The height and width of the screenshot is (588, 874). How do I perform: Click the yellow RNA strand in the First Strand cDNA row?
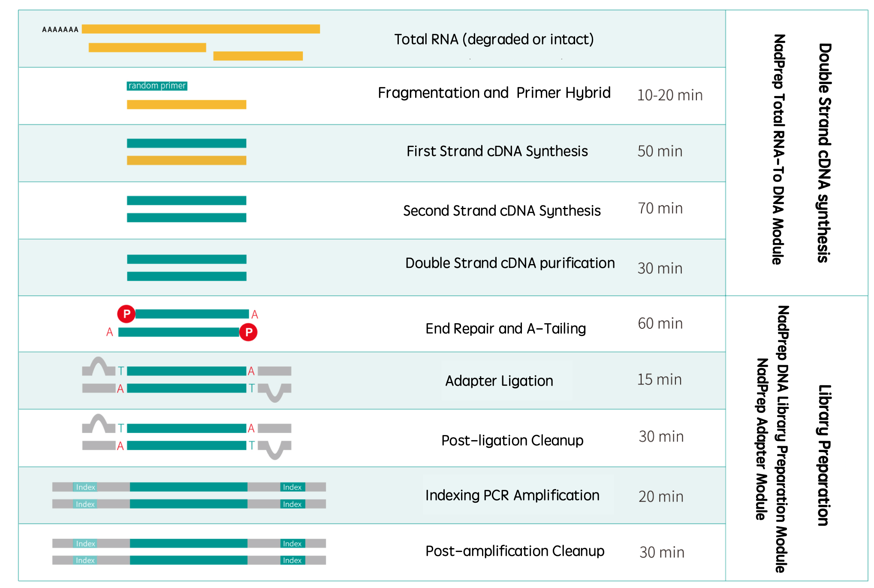[187, 160]
